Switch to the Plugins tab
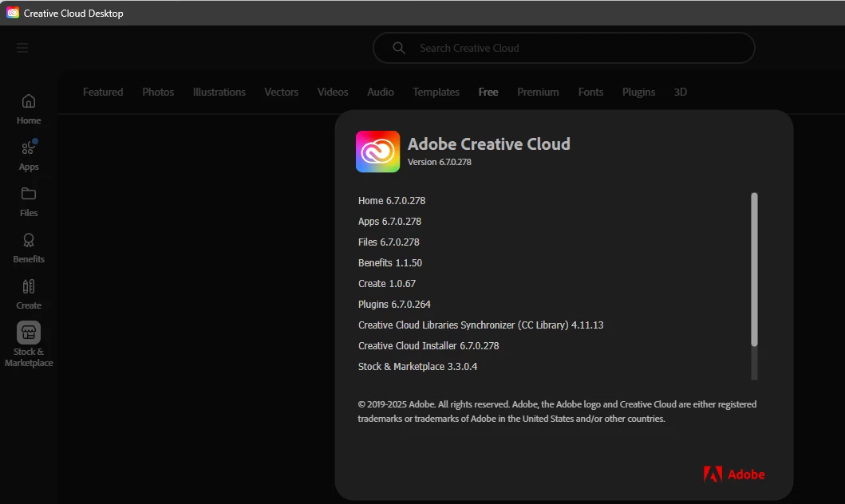 pyautogui.click(x=638, y=92)
